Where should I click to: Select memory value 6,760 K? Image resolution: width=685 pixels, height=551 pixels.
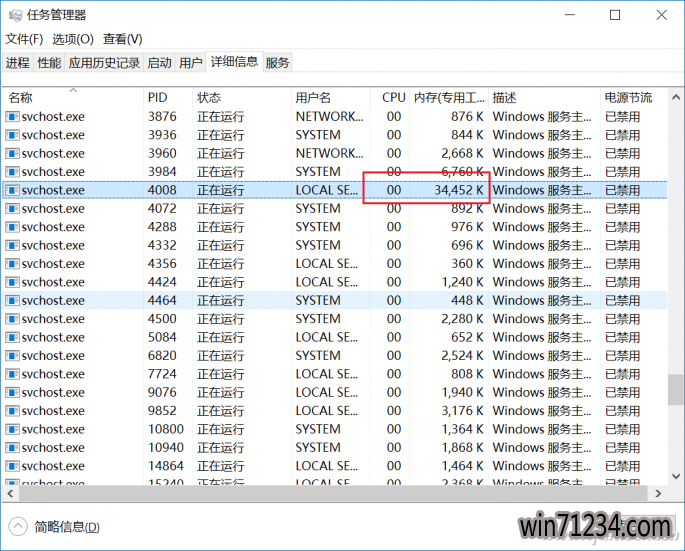point(462,172)
